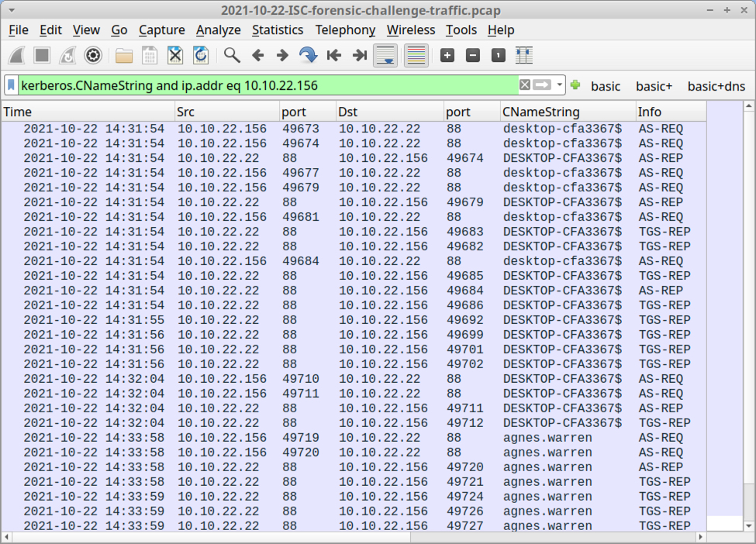Viewport: 756px width, 544px height.
Task: Click the capture options gear icon
Action: [x=93, y=55]
